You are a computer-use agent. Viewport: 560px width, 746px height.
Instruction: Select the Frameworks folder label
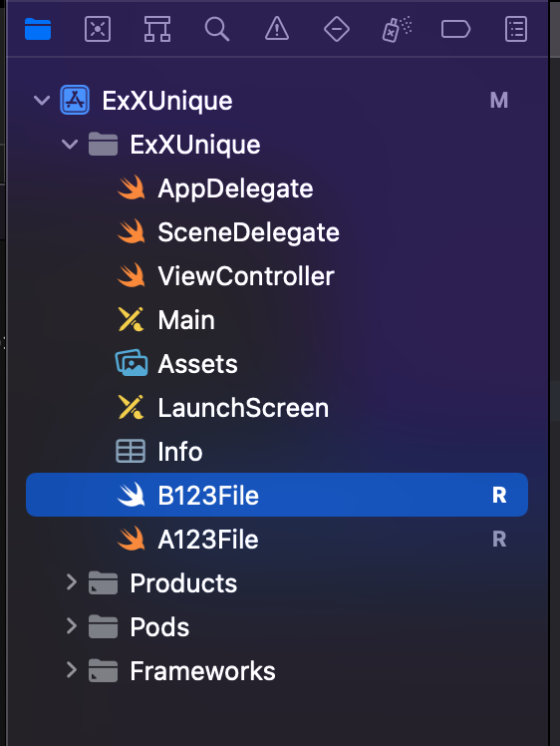point(203,671)
